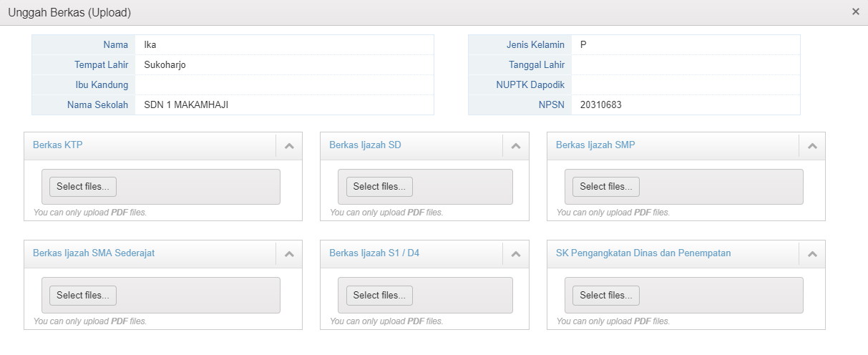The height and width of the screenshot is (355, 868).
Task: Browse files for Ijazah SMA Sederajat
Action: point(83,295)
